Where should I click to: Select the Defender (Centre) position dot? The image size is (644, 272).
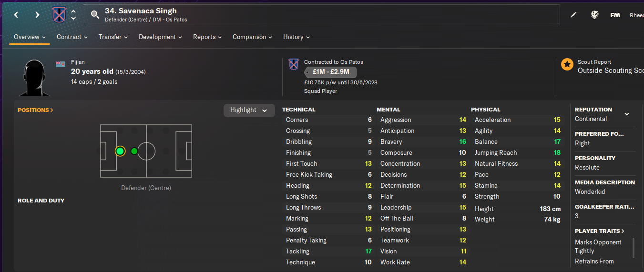(120, 151)
